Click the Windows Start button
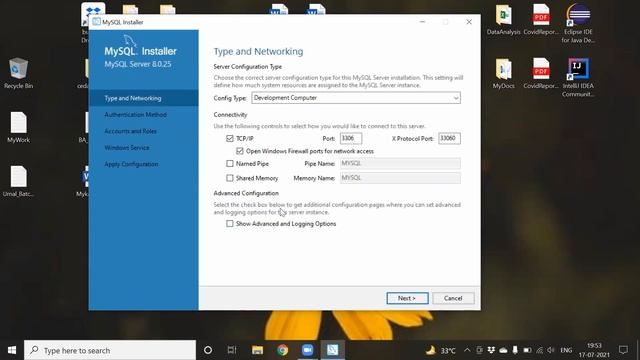The width and height of the screenshot is (640, 360). click(x=12, y=350)
